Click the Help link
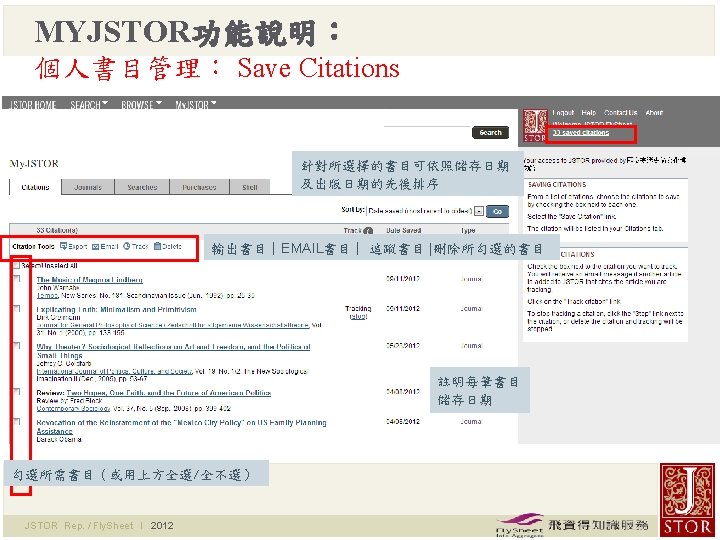The height and width of the screenshot is (540, 720). 589,112
